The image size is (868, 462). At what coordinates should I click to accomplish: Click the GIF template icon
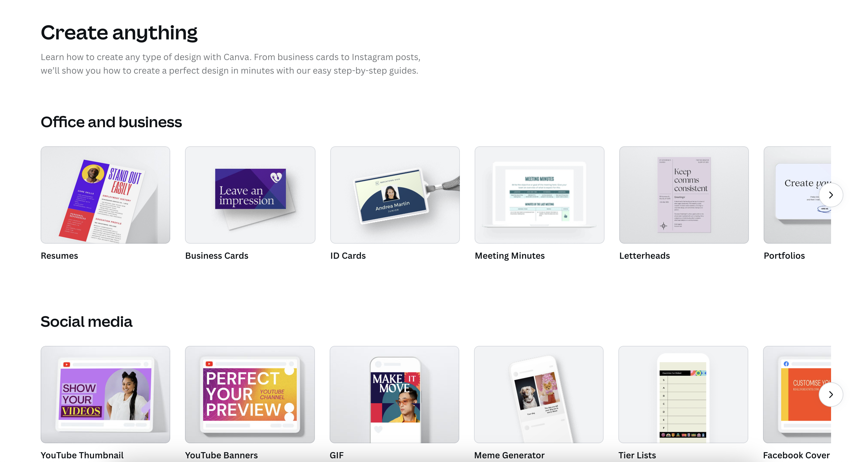click(394, 394)
